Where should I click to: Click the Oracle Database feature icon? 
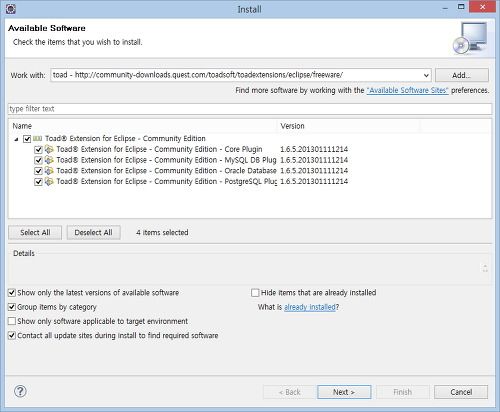[49, 171]
